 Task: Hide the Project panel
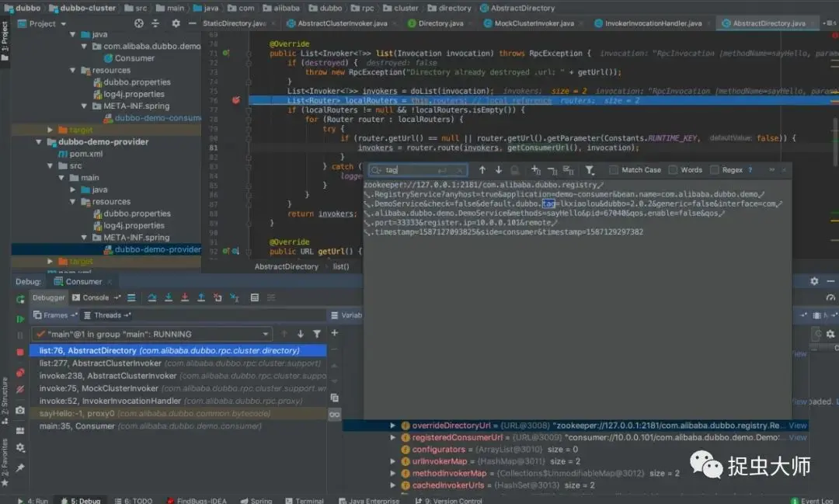pos(192,23)
